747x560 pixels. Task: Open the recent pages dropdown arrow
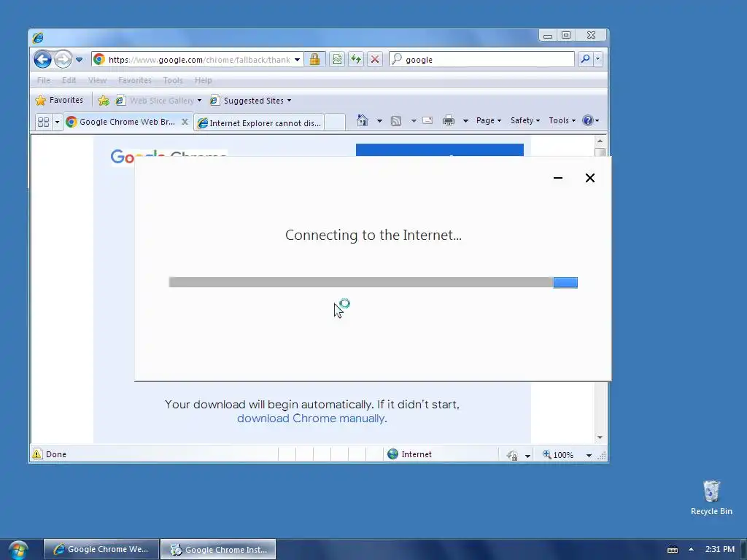79,60
